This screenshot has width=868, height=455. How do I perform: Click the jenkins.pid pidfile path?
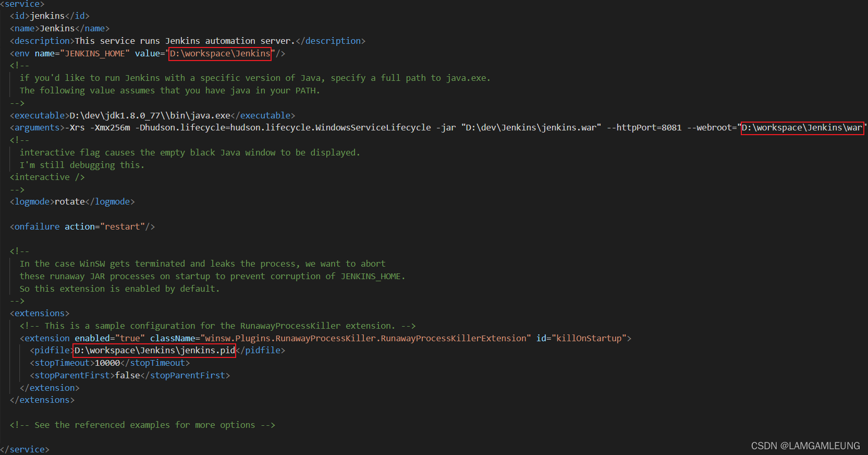click(x=155, y=351)
